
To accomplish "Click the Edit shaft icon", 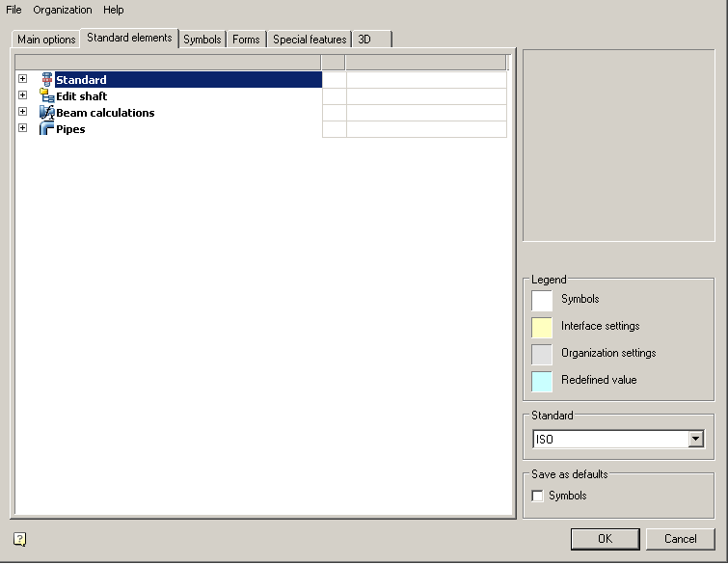I will 47,95.
